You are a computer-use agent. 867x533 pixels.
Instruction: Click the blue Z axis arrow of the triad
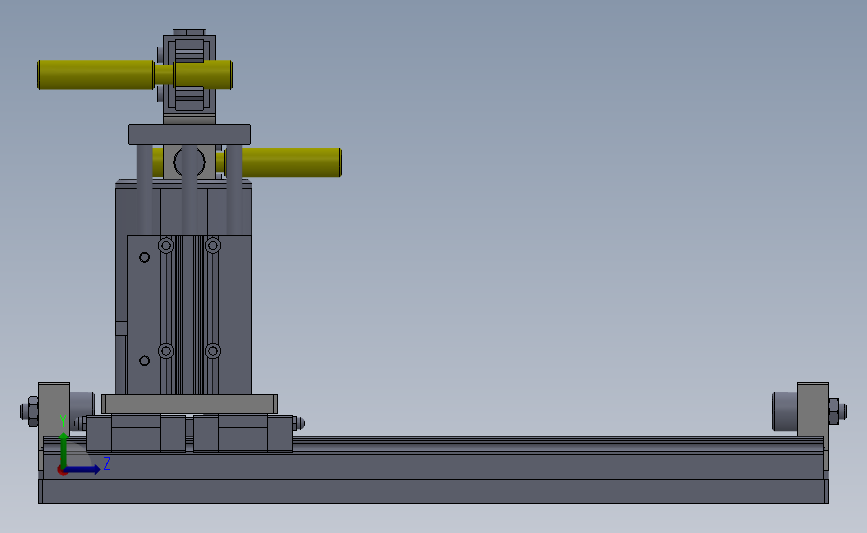point(83,469)
